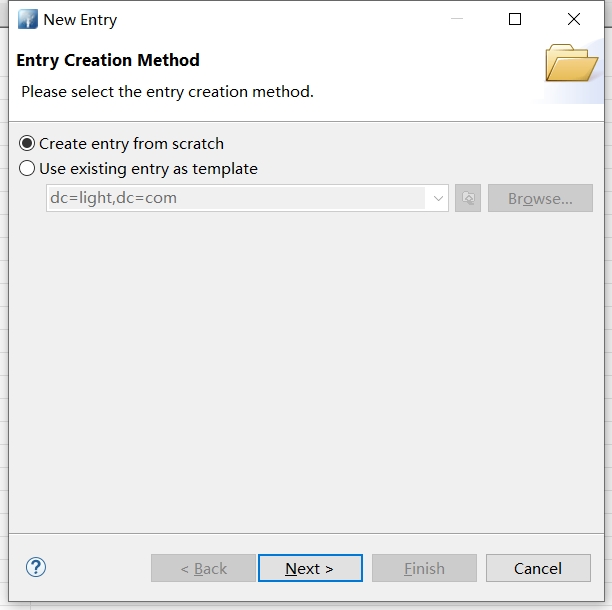Click the 'Entry Creation Method' heading
The width and height of the screenshot is (612, 610).
tap(108, 60)
